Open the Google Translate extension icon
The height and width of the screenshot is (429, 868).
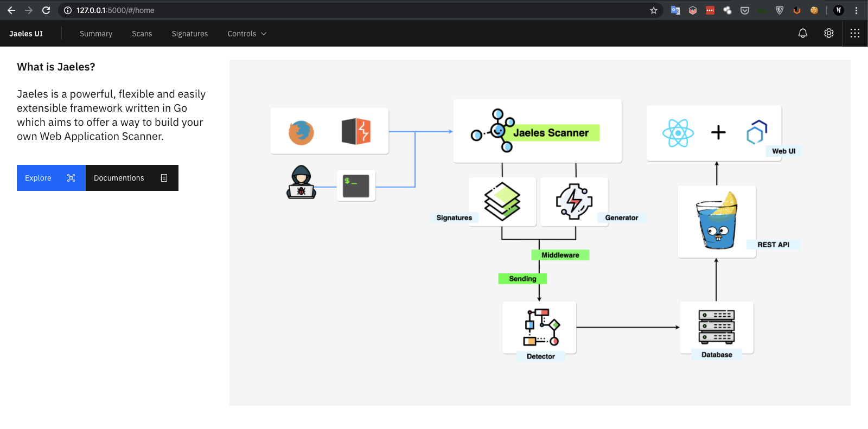point(675,10)
